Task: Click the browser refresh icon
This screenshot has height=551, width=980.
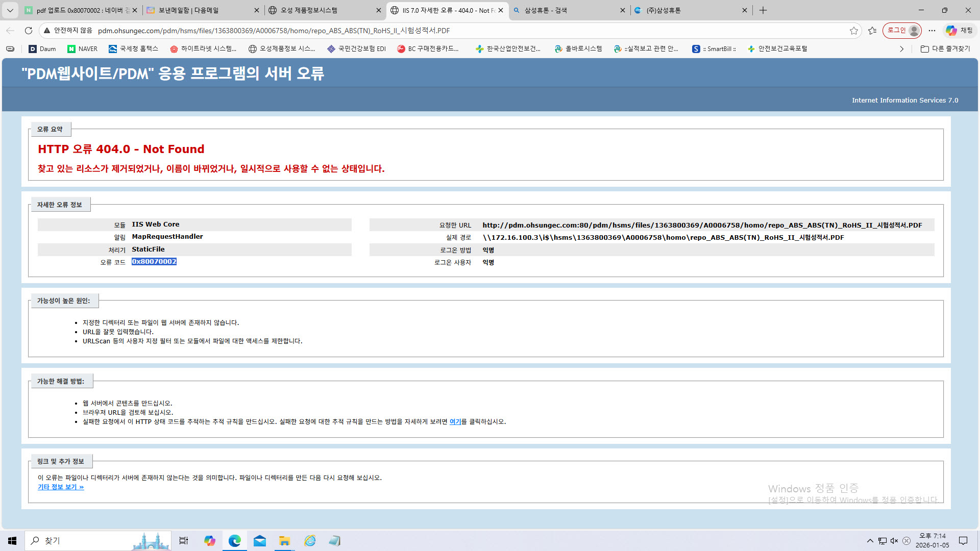Action: coord(29,31)
